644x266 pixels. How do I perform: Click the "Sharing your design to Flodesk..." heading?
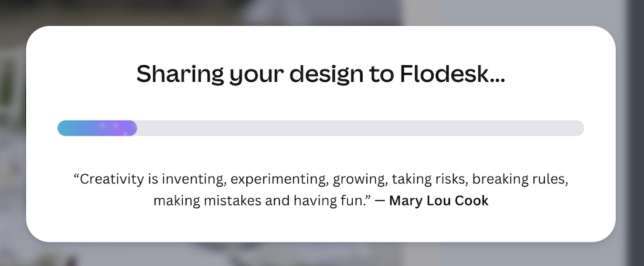coord(321,75)
